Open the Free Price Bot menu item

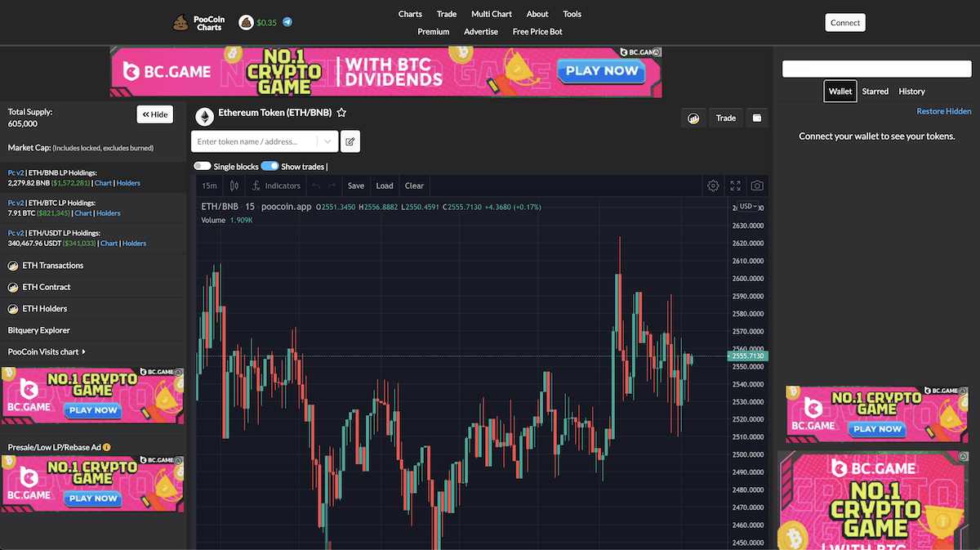click(537, 31)
